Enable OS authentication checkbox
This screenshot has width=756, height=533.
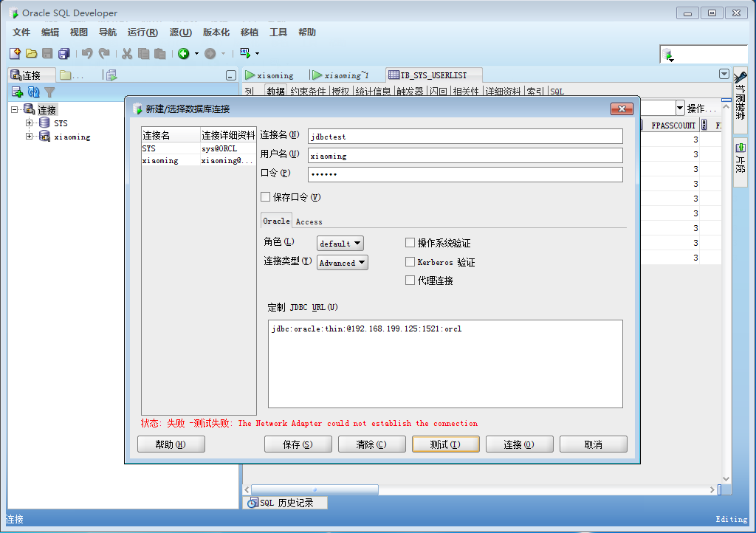click(410, 242)
